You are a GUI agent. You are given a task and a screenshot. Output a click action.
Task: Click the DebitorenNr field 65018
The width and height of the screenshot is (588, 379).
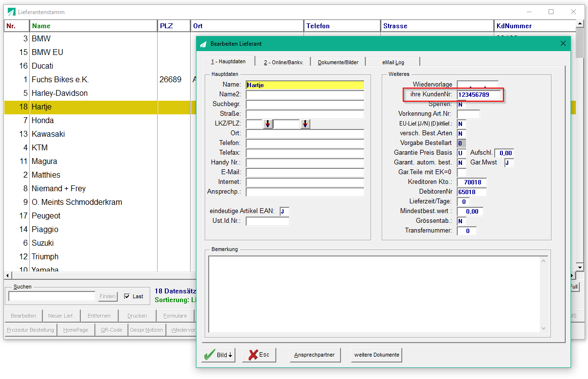472,192
